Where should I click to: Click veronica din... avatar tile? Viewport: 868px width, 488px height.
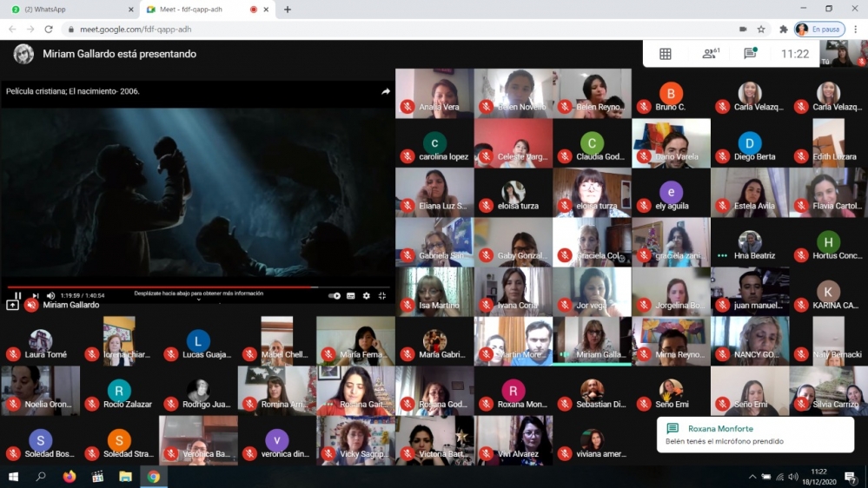click(x=277, y=440)
